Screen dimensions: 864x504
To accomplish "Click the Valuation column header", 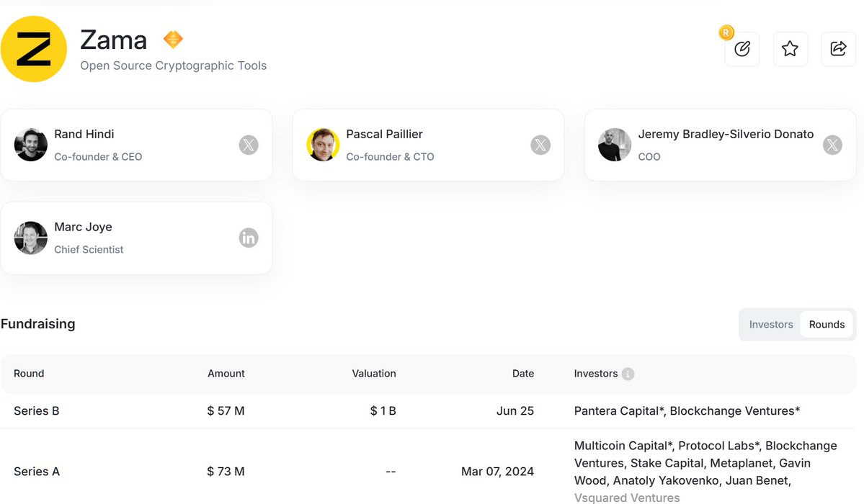I will [374, 374].
